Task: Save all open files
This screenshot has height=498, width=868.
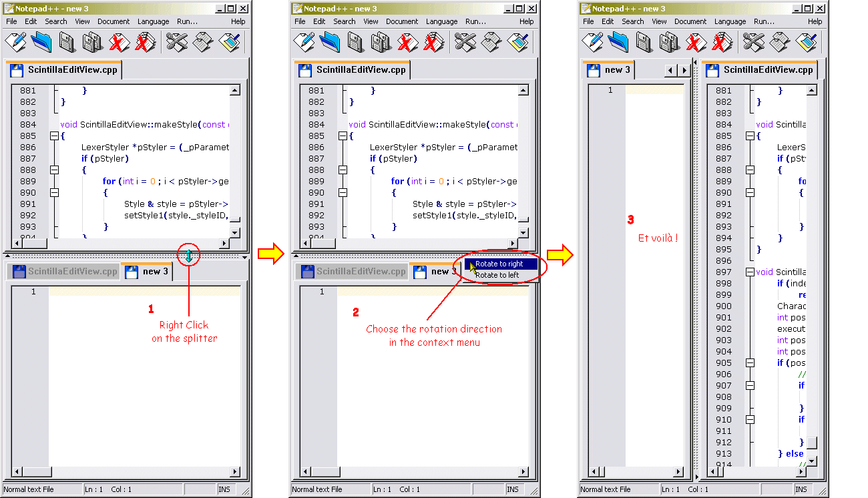Action: (x=93, y=41)
